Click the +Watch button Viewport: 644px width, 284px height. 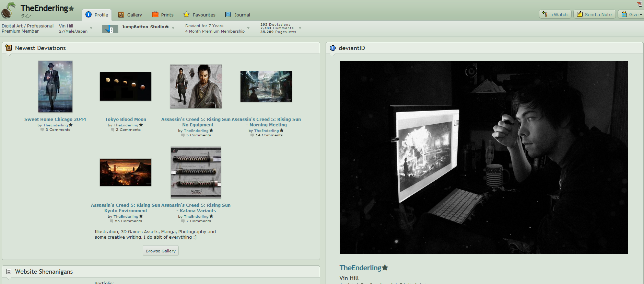(x=555, y=14)
